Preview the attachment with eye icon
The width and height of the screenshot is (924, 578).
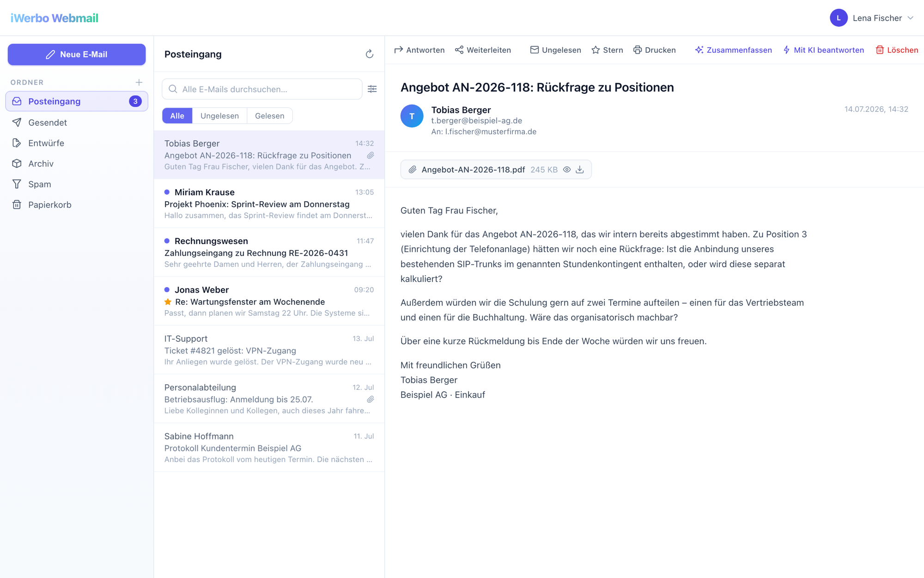[567, 170]
